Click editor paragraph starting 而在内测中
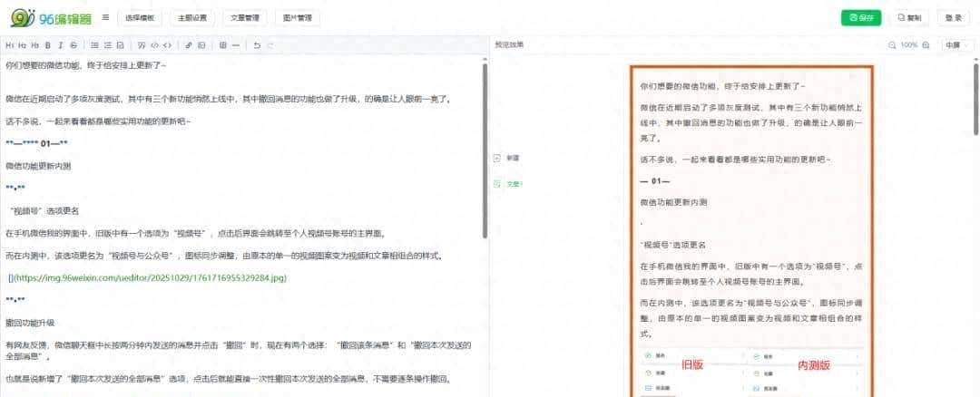Screen dimensions: 980x397 coord(224,256)
